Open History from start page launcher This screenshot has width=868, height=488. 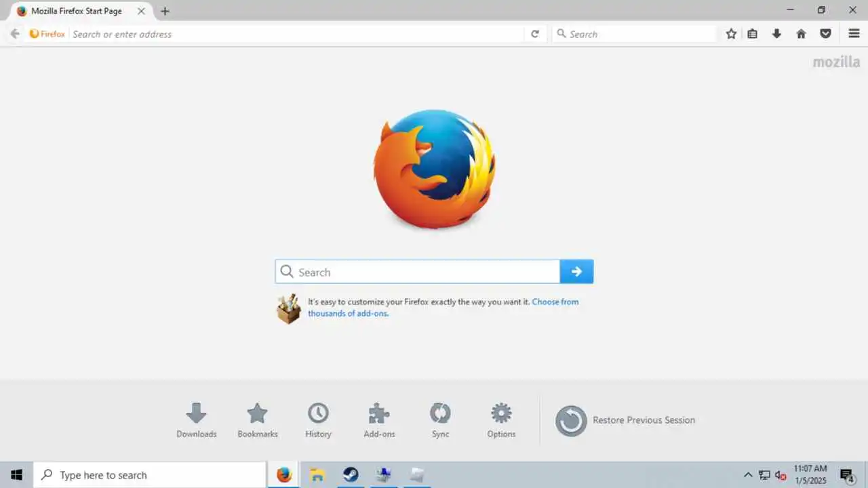pyautogui.click(x=318, y=420)
